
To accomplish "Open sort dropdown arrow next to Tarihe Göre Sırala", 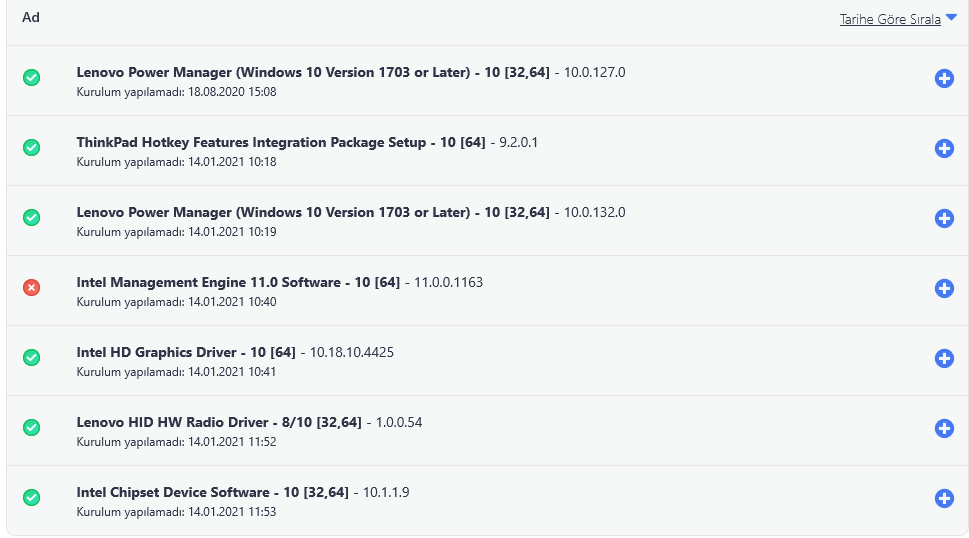I will 952,17.
